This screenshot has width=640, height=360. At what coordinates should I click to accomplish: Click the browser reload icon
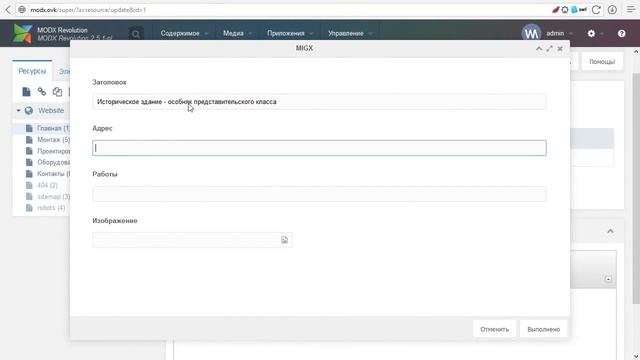(x=596, y=10)
